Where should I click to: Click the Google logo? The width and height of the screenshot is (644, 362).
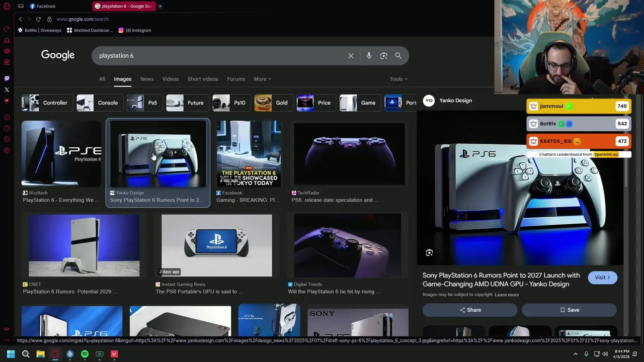click(x=58, y=55)
